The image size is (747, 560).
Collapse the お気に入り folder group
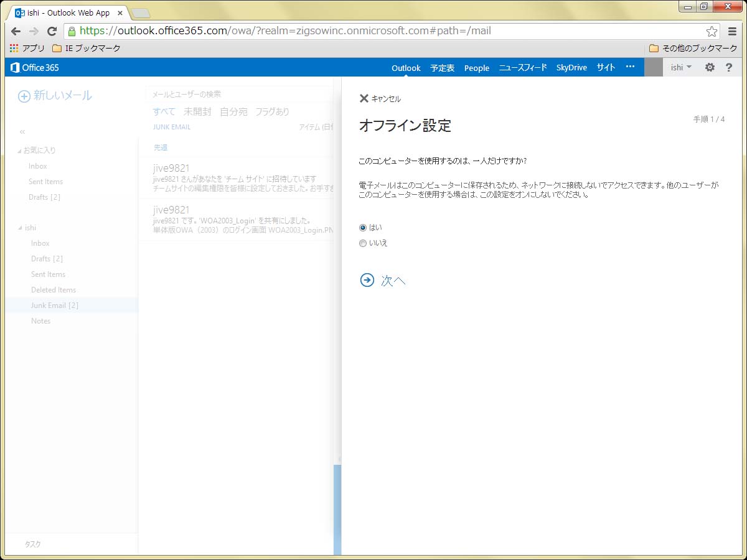[19, 151]
